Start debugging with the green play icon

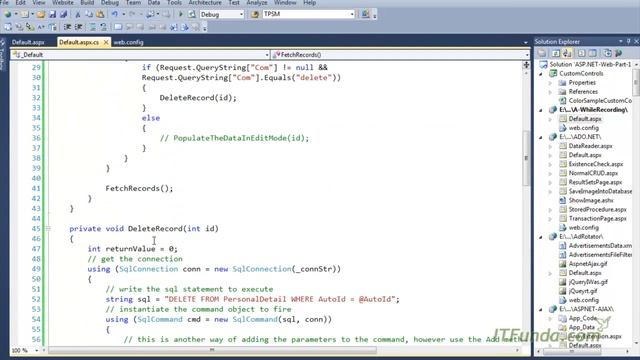pyautogui.click(x=180, y=14)
